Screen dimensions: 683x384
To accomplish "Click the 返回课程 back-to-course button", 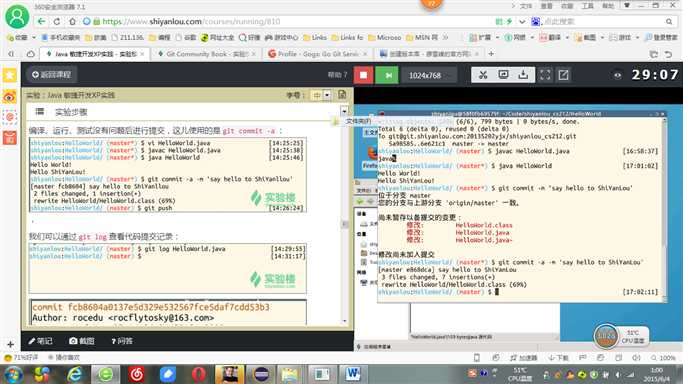I will coord(51,74).
